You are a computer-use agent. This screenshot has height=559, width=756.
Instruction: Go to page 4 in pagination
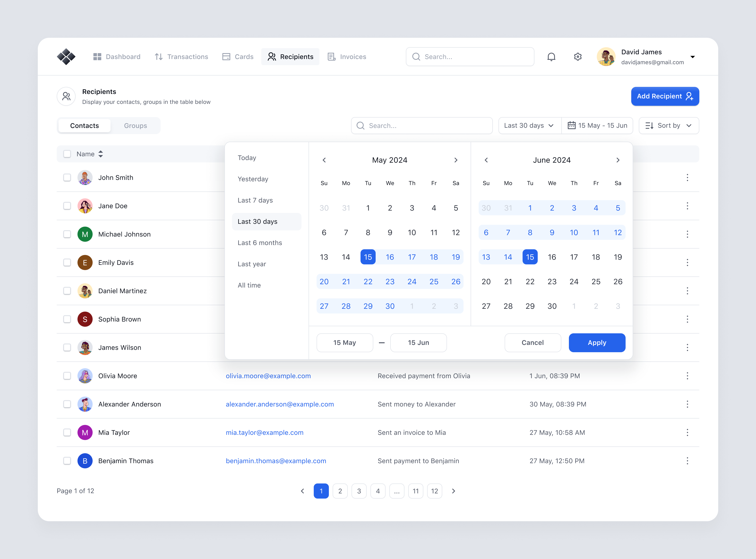378,491
